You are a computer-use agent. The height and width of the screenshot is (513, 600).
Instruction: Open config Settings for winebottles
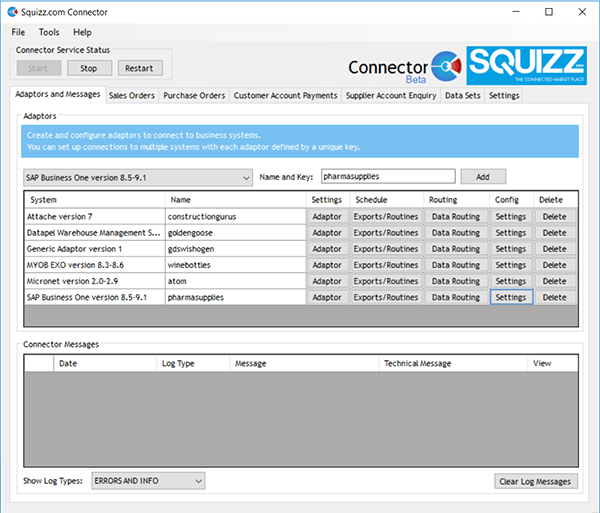coord(511,265)
